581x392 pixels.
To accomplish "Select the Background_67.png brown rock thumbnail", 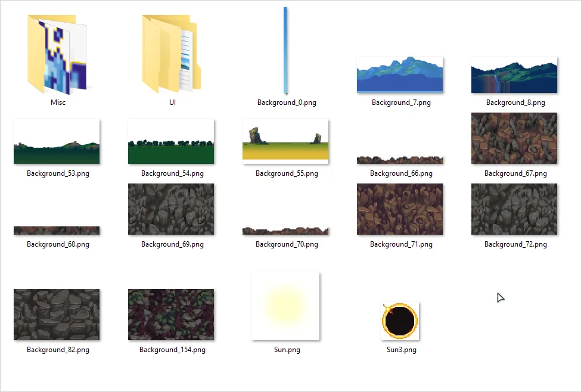I will (514, 138).
